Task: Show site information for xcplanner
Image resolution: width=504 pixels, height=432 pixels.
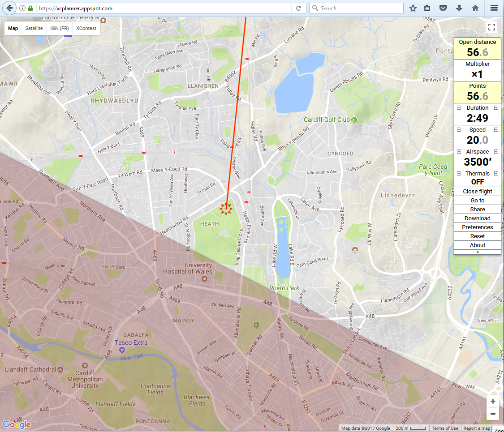Action: pyautogui.click(x=22, y=9)
